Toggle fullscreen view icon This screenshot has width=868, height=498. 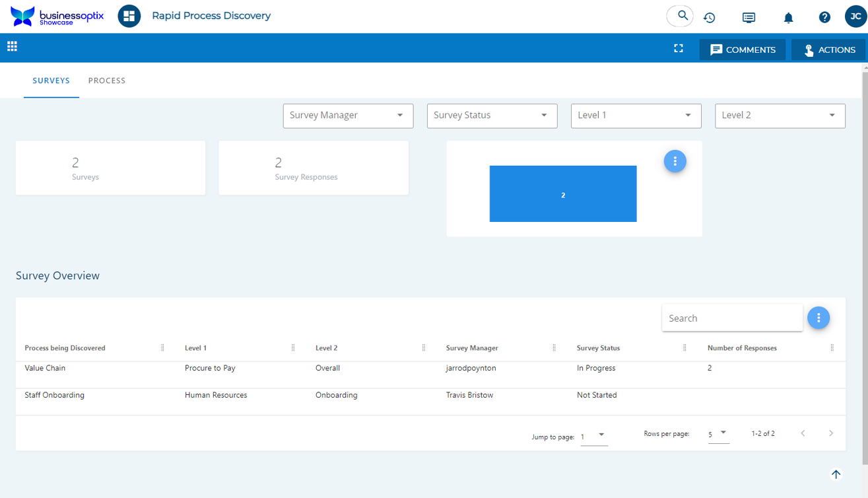pyautogui.click(x=679, y=49)
